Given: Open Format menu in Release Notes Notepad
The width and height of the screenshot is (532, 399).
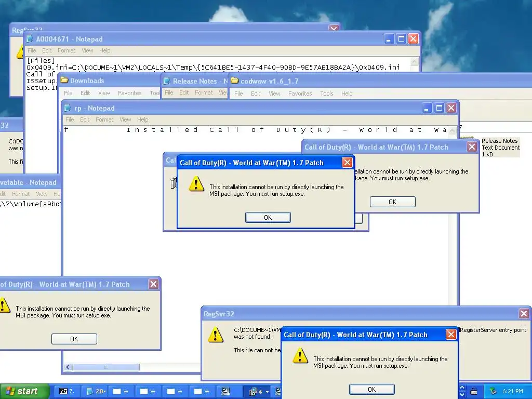Looking at the screenshot, I should (204, 92).
